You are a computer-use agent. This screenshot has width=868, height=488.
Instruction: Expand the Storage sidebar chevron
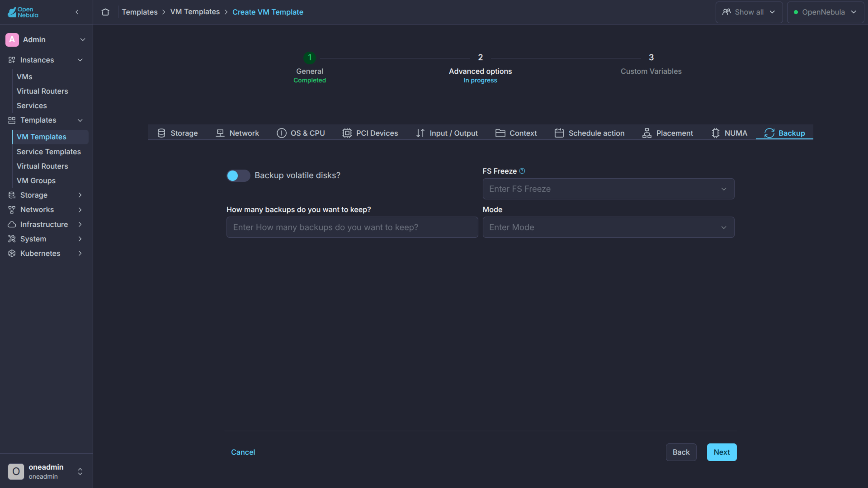[80, 195]
